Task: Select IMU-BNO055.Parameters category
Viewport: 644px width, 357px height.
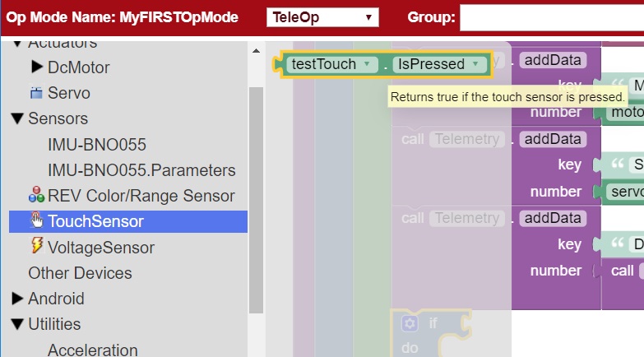Action: [141, 170]
